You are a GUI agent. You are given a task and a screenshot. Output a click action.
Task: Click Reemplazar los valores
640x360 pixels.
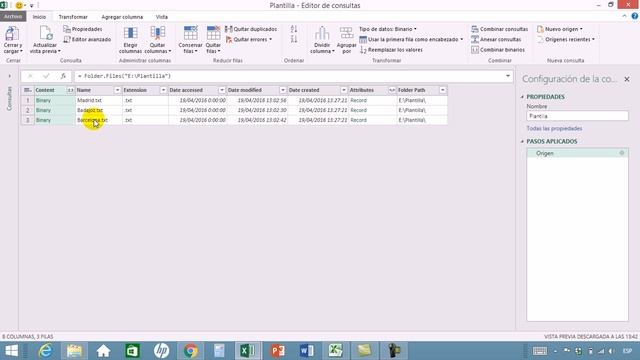pos(391,50)
